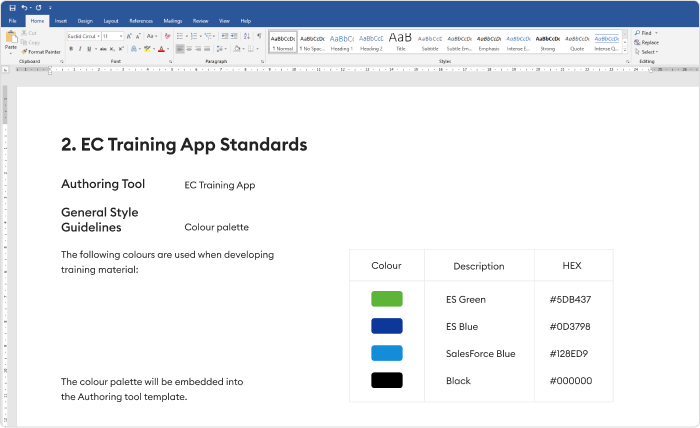Image resolution: width=700 pixels, height=428 pixels.
Task: Open the Line and Paragraph Spacing menu
Action: click(221, 49)
